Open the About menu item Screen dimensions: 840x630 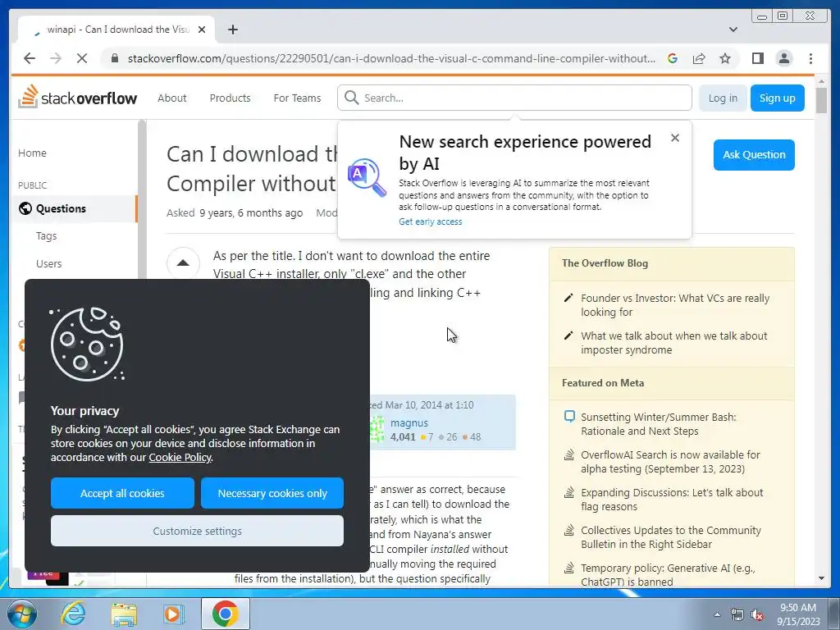172,98
